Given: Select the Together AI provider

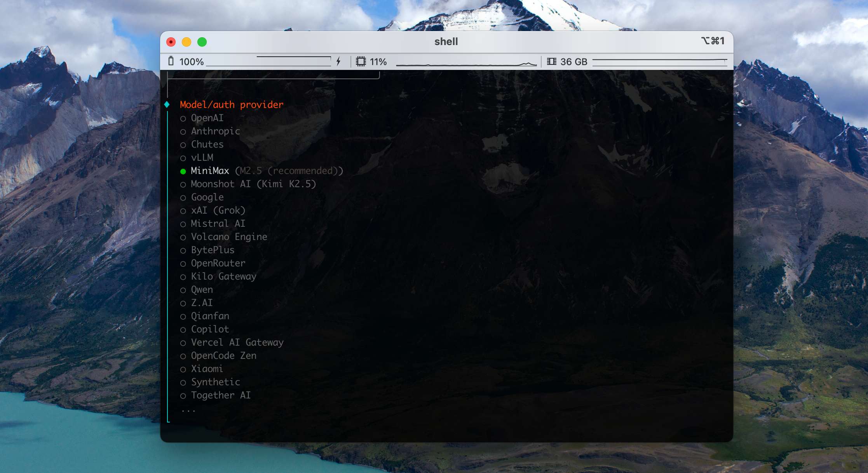Looking at the screenshot, I should coord(220,395).
